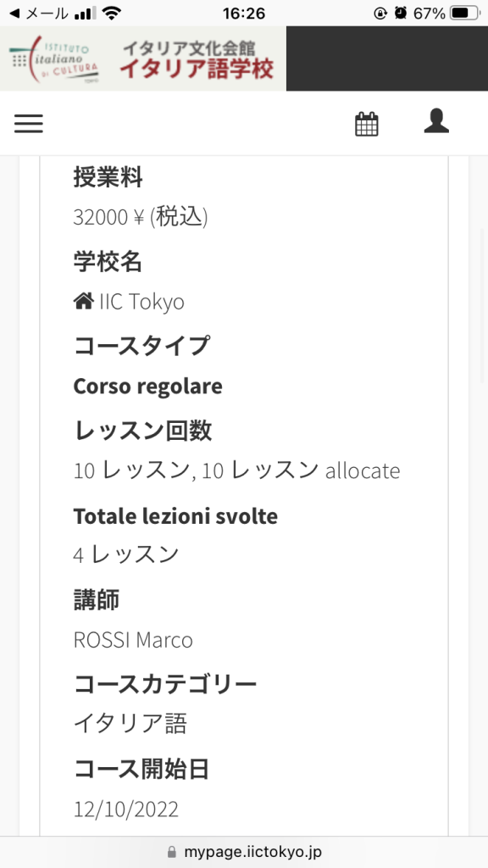Tap the mypage.iictokyo.jp address bar
Viewport: 488px width, 868px height.
coord(244,852)
